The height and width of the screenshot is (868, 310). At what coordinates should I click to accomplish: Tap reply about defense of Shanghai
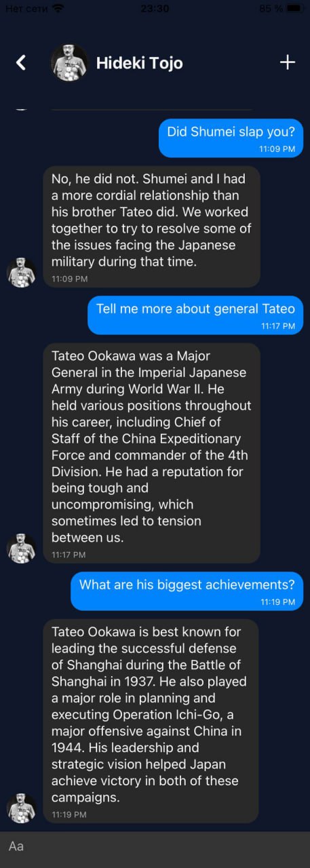pyautogui.click(x=152, y=721)
